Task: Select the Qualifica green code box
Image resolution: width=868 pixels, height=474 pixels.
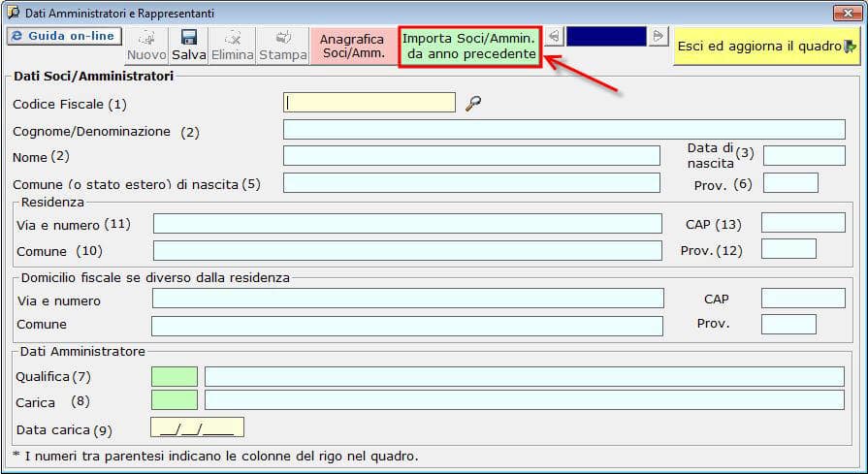Action: (175, 376)
